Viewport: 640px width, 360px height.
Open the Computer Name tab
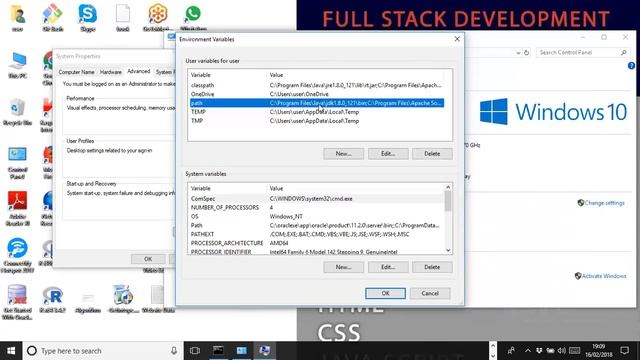tap(77, 72)
